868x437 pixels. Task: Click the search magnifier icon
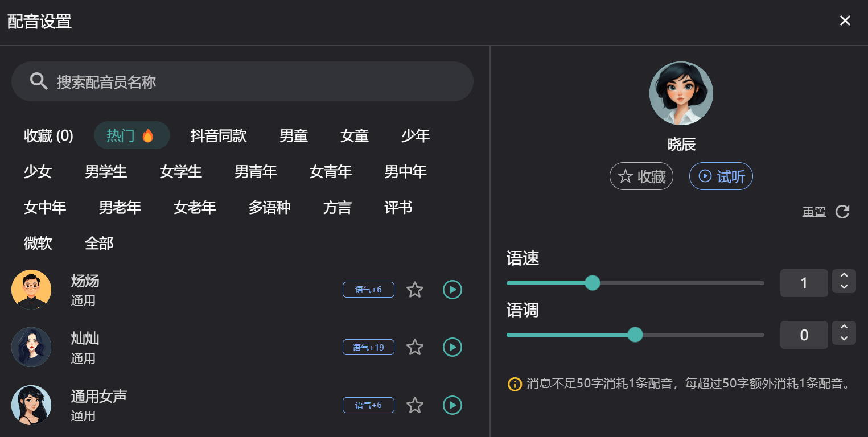coord(38,81)
